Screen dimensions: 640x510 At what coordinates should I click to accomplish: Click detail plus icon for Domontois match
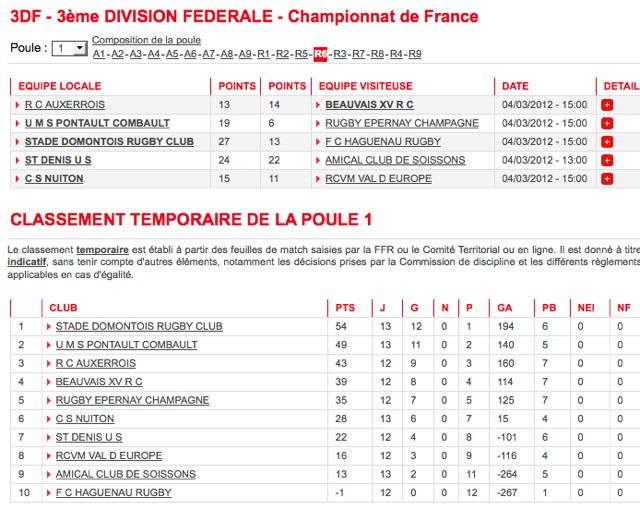coord(607,142)
